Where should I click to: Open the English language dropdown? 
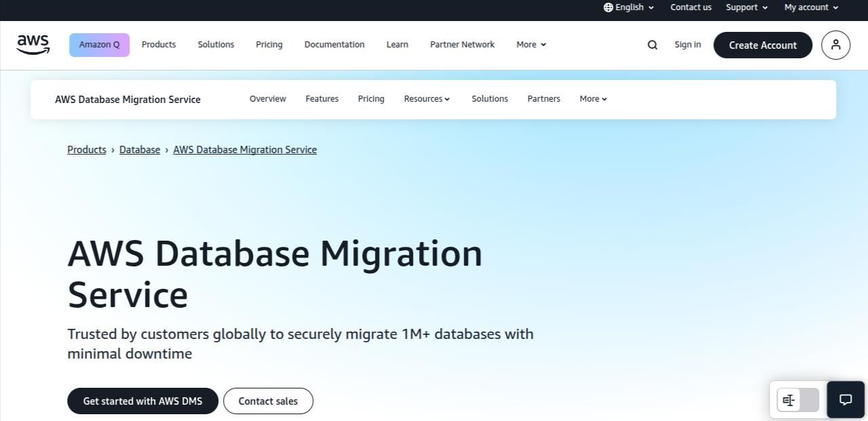click(629, 7)
